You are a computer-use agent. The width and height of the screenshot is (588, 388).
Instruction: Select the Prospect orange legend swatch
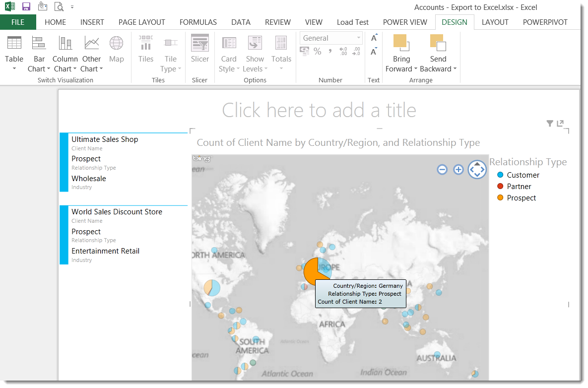point(500,198)
